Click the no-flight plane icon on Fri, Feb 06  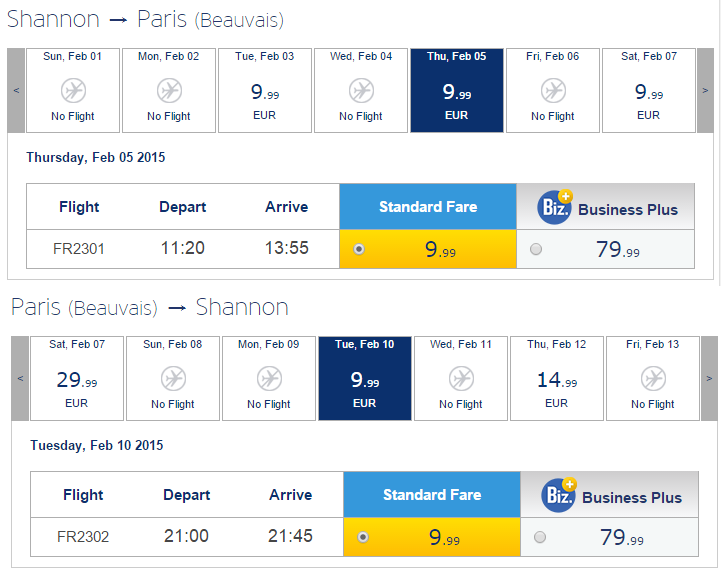(553, 91)
